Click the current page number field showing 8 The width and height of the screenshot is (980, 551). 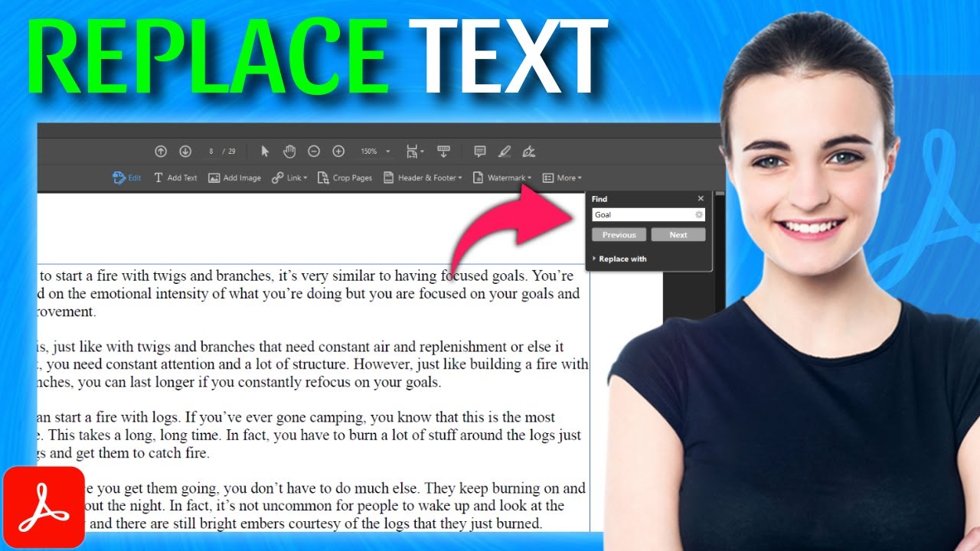click(211, 152)
